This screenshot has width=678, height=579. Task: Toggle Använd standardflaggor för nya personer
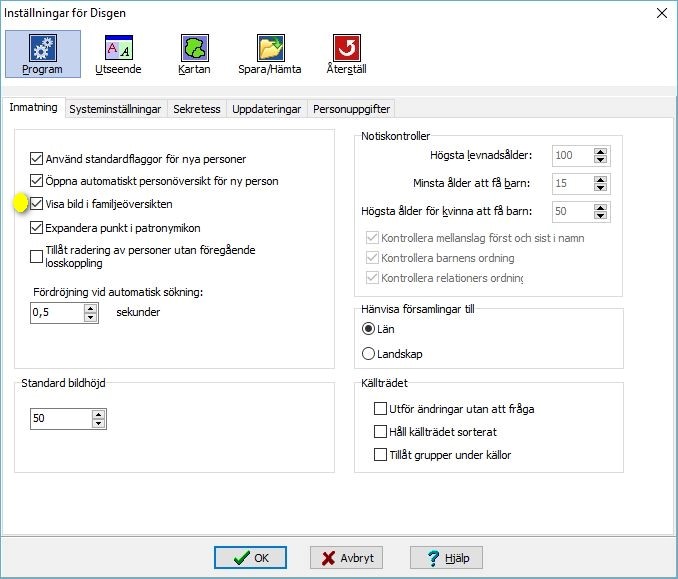click(x=36, y=159)
